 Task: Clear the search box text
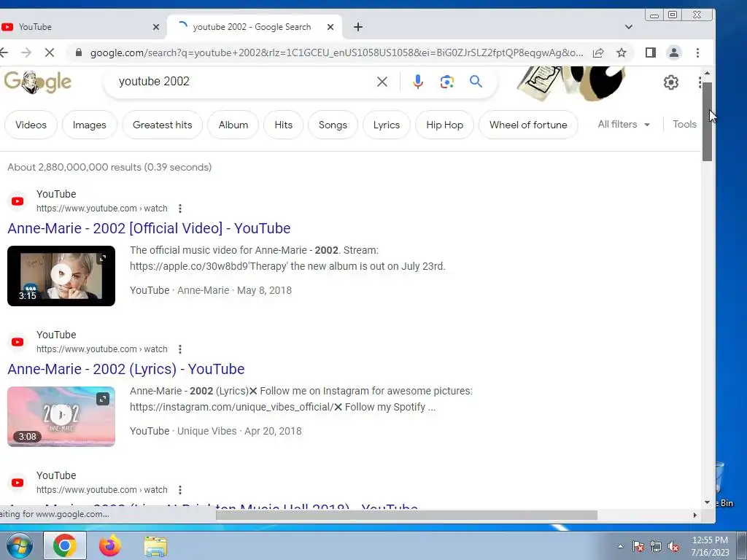(382, 82)
